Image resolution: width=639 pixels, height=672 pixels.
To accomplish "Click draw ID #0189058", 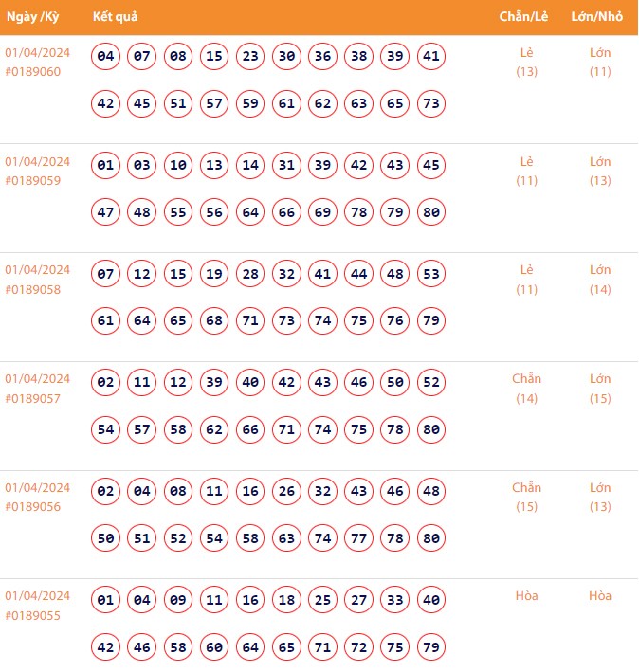I will point(33,289).
